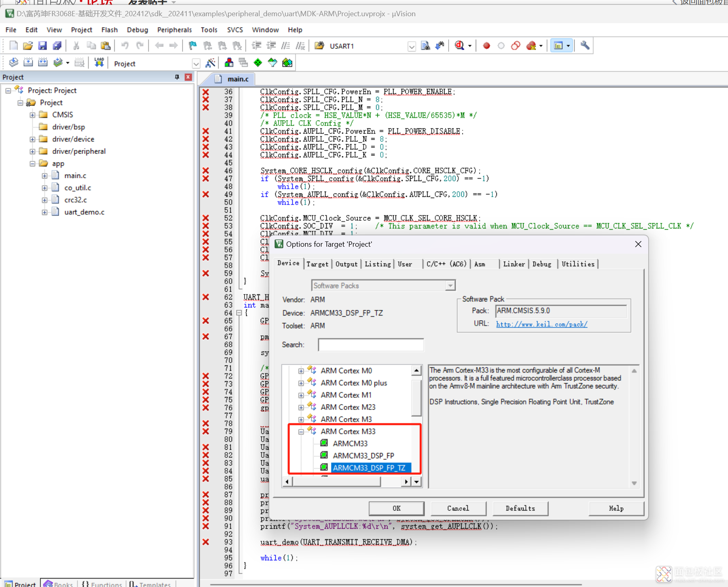Expand the driver/peripheral folder node
728x587 pixels.
[x=32, y=152]
